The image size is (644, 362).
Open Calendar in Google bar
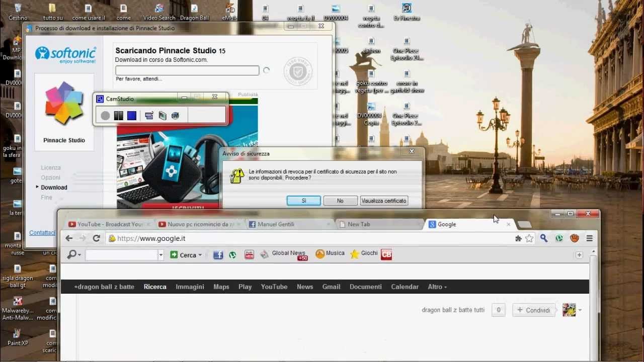(405, 287)
